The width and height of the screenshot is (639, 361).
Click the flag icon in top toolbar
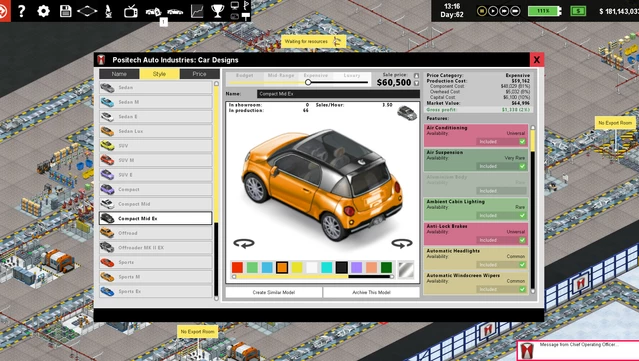click(x=246, y=5)
